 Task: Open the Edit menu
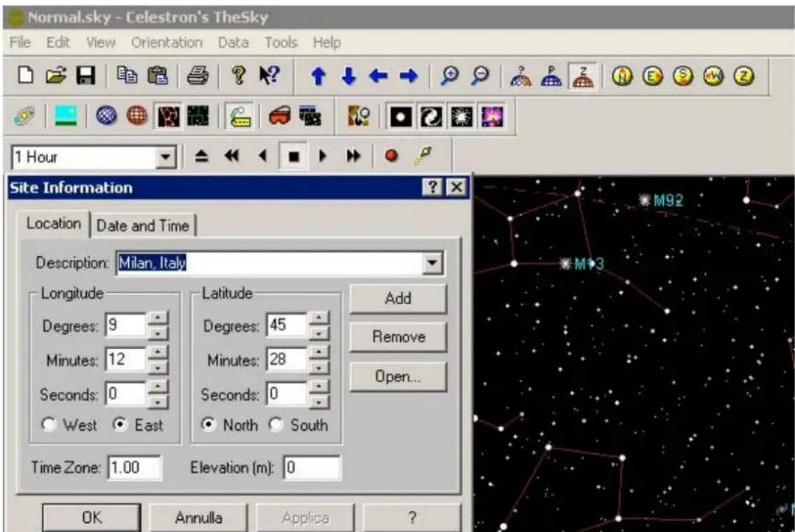(x=57, y=43)
